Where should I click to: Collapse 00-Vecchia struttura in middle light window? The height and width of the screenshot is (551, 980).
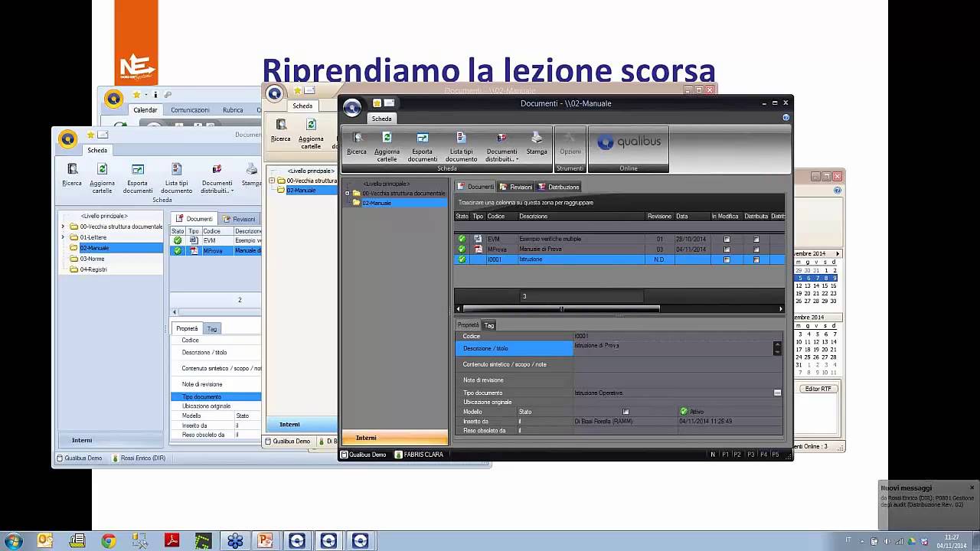(x=271, y=181)
